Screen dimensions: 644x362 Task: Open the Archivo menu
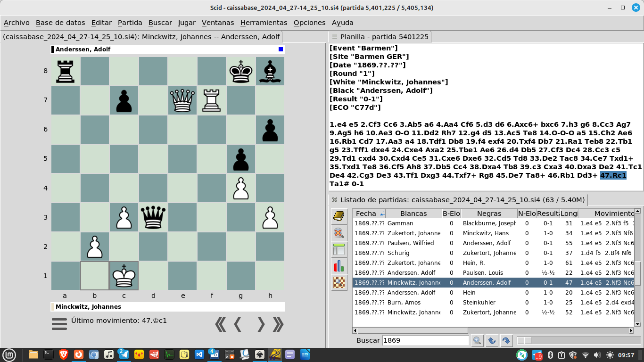[17, 23]
